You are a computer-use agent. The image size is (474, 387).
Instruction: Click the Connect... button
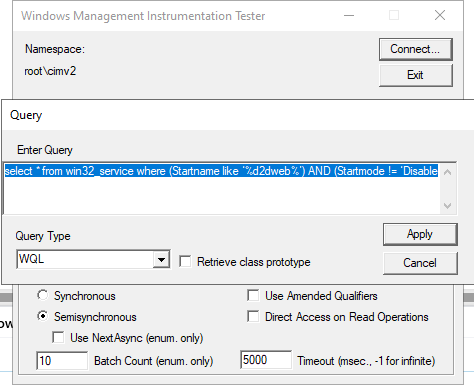click(415, 49)
